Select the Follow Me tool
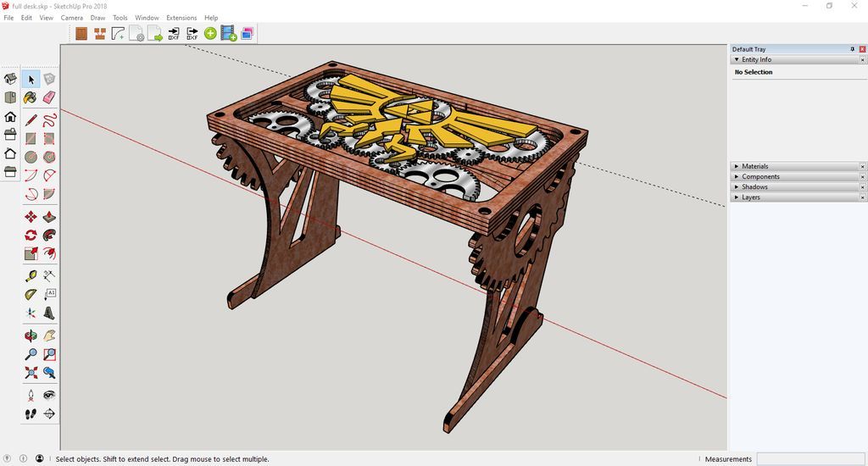Viewport: 868px width, 466px height. [49, 236]
